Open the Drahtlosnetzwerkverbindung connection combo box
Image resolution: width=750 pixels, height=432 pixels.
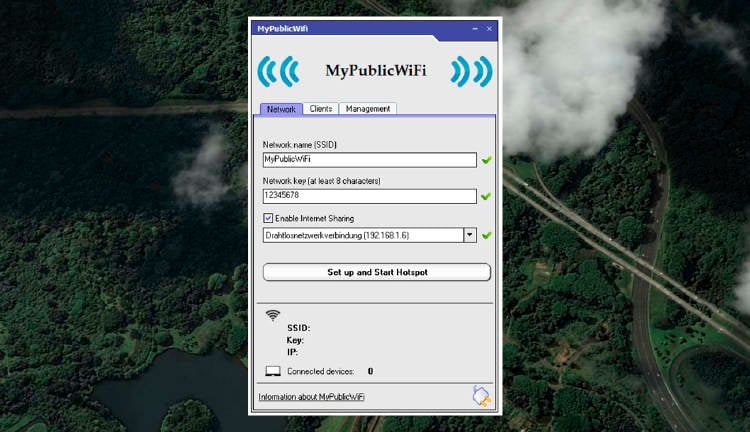click(362, 235)
